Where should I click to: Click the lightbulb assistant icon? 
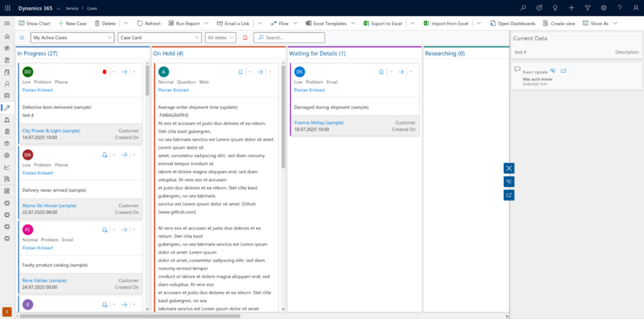coord(555,8)
